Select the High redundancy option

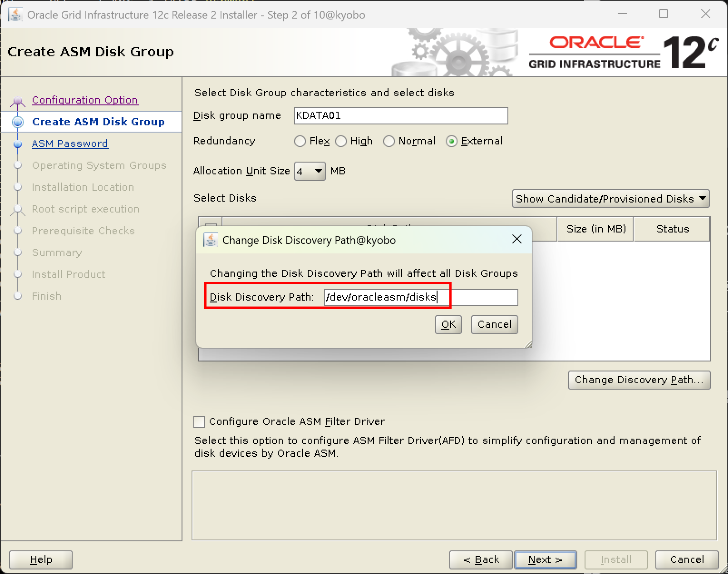coord(341,141)
